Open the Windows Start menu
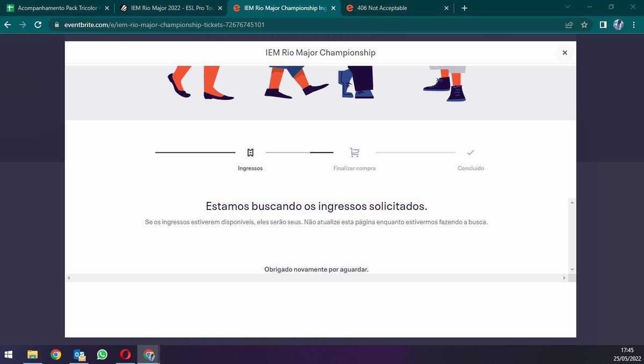 tap(9, 354)
